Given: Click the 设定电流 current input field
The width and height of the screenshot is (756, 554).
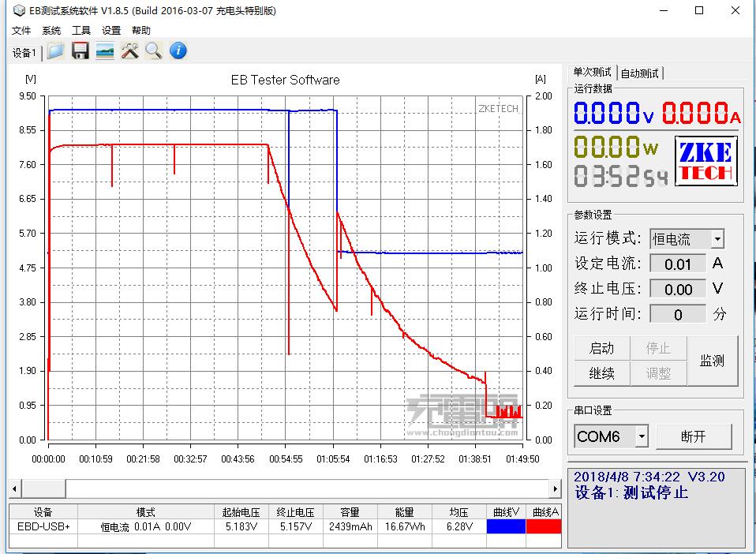Looking at the screenshot, I should click(x=679, y=264).
